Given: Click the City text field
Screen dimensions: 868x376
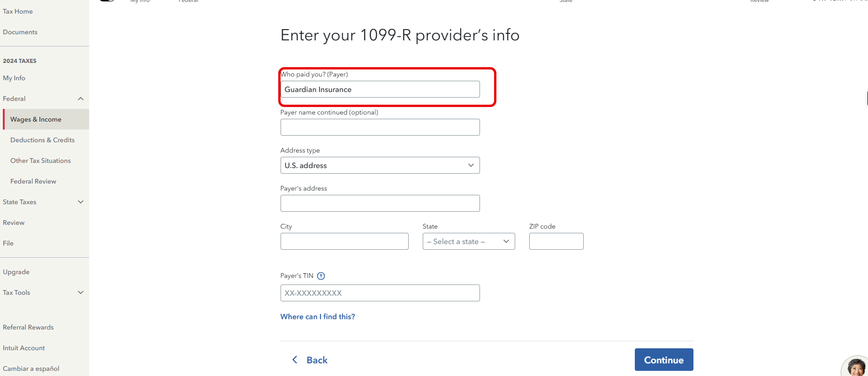Looking at the screenshot, I should (x=344, y=241).
